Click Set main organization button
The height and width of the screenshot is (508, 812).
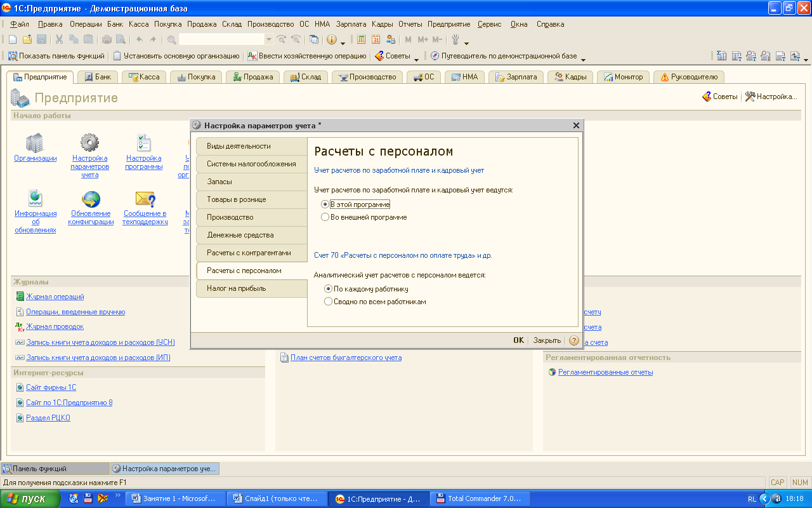176,56
